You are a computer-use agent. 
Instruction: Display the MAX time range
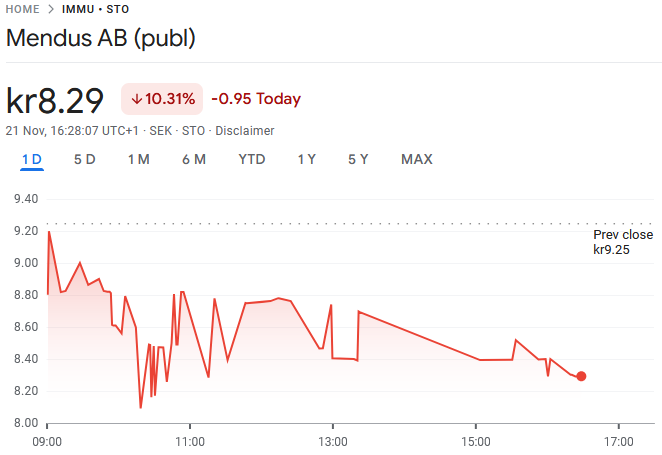417,159
